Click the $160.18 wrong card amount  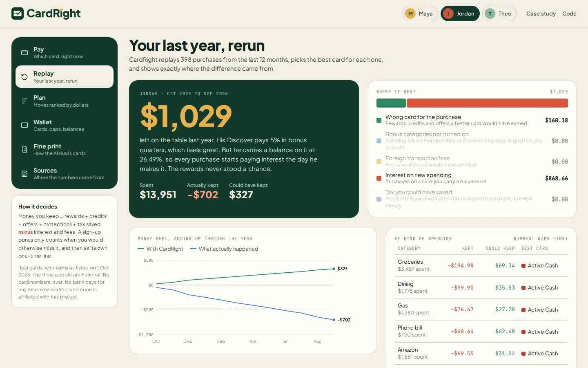tap(557, 120)
